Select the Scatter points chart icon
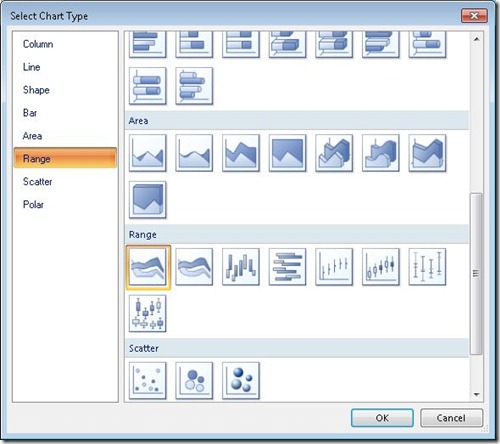This screenshot has height=444, width=500. click(x=147, y=381)
